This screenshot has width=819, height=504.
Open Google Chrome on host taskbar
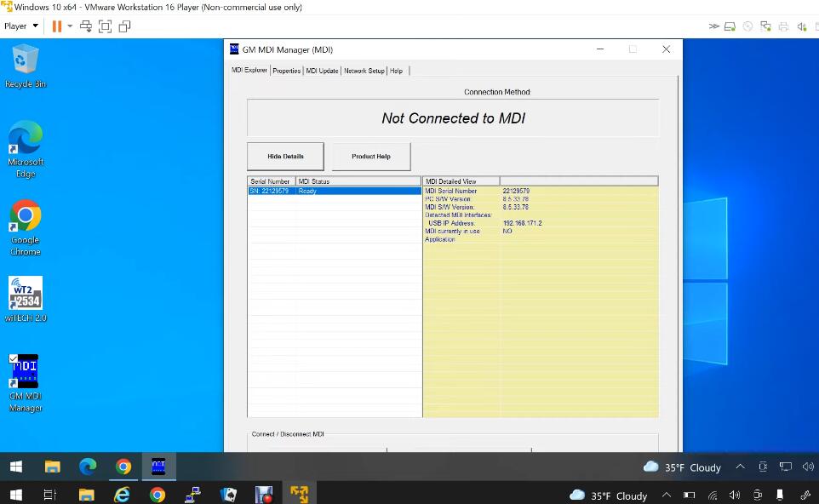[157, 494]
